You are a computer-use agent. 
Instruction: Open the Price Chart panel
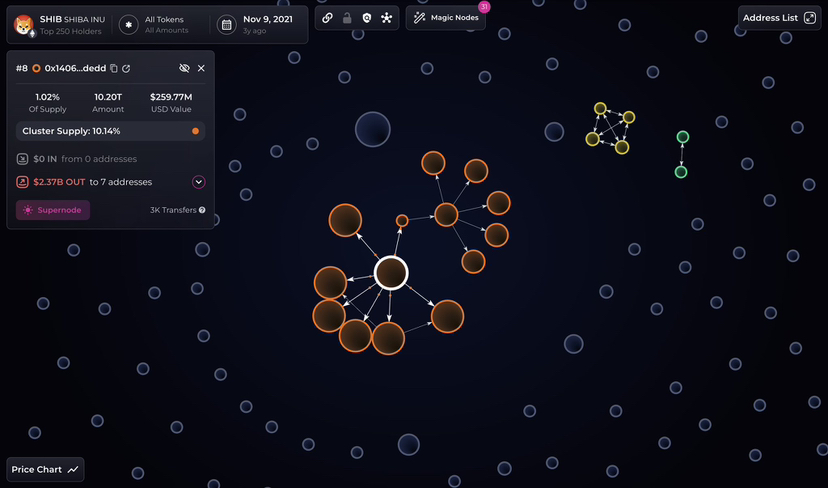(x=46, y=469)
